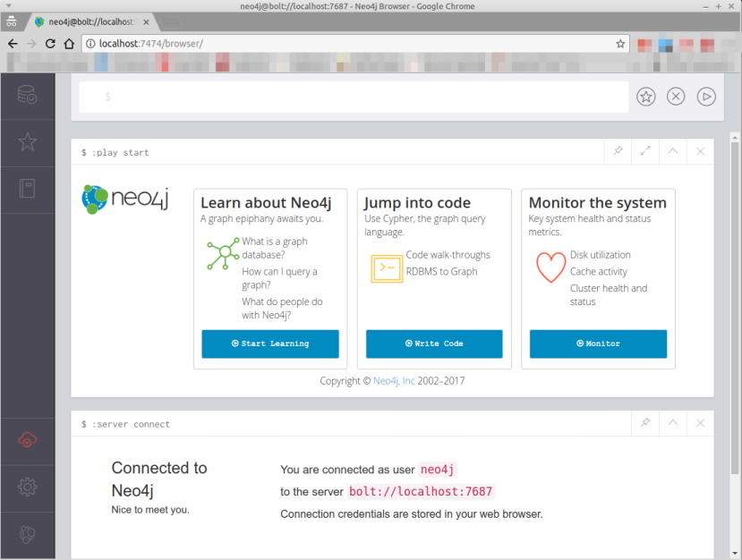The height and width of the screenshot is (560, 742).
Task: Open the About Neo4j sidebar icon
Action: pos(28,534)
